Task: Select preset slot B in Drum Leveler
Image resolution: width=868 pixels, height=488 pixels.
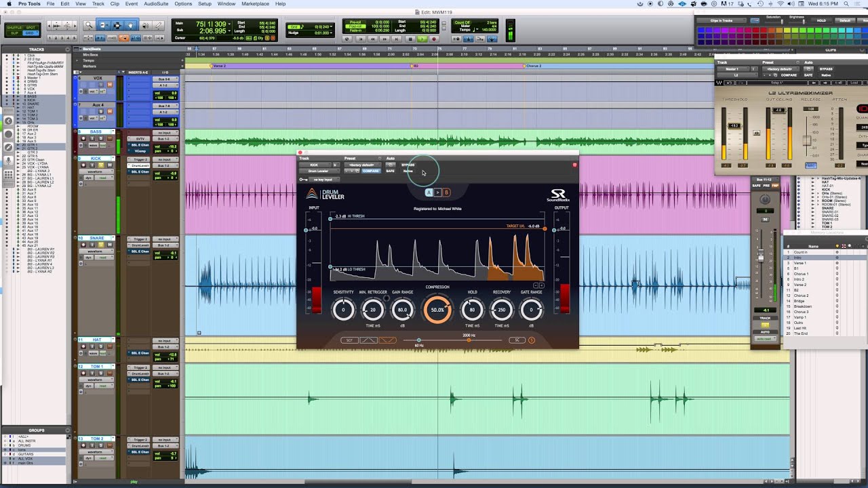Action: [x=446, y=192]
